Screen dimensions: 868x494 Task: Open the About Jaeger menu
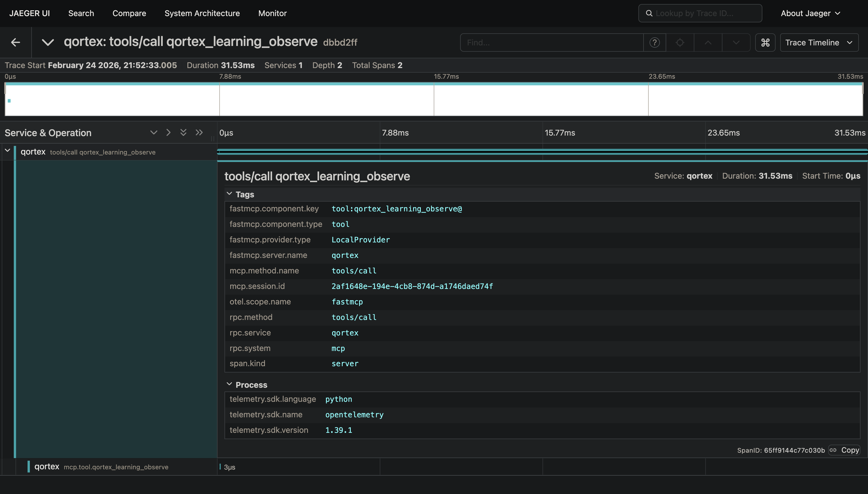(810, 13)
